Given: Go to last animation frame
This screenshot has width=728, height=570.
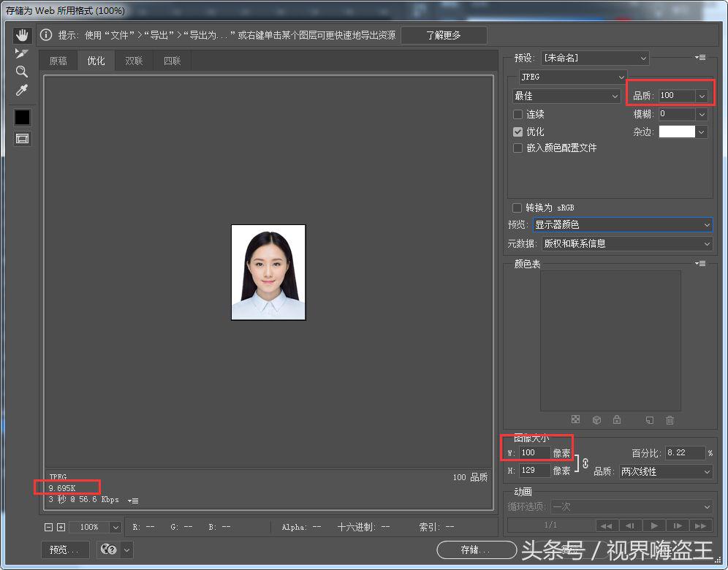Looking at the screenshot, I should tap(701, 525).
